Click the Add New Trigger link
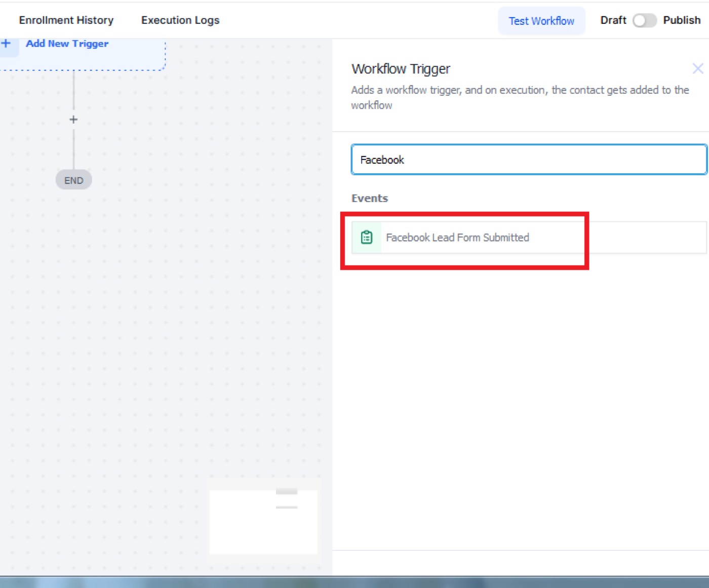 (x=67, y=44)
